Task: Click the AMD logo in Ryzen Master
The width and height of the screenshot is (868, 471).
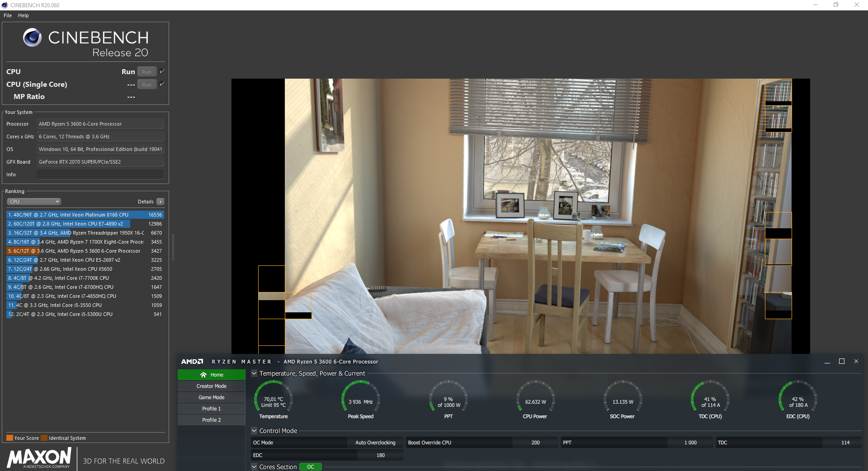Action: pos(192,362)
